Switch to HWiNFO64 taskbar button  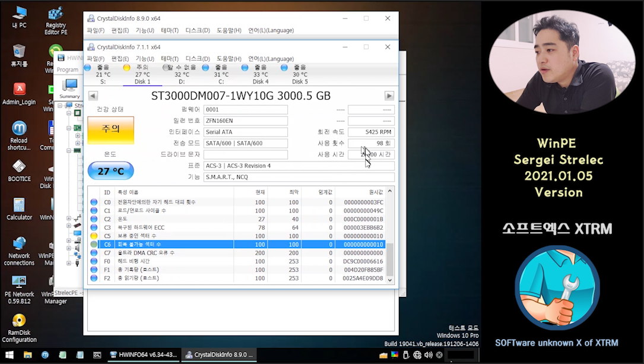pyautogui.click(x=144, y=354)
